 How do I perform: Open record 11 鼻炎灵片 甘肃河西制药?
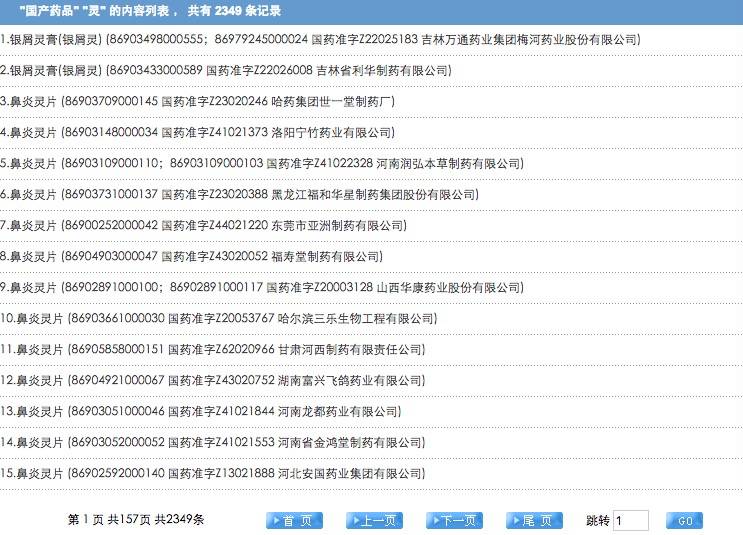point(213,349)
